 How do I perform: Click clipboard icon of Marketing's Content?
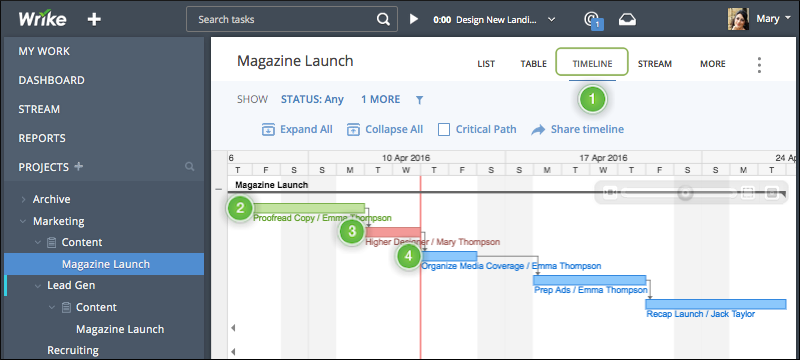[x=52, y=243]
